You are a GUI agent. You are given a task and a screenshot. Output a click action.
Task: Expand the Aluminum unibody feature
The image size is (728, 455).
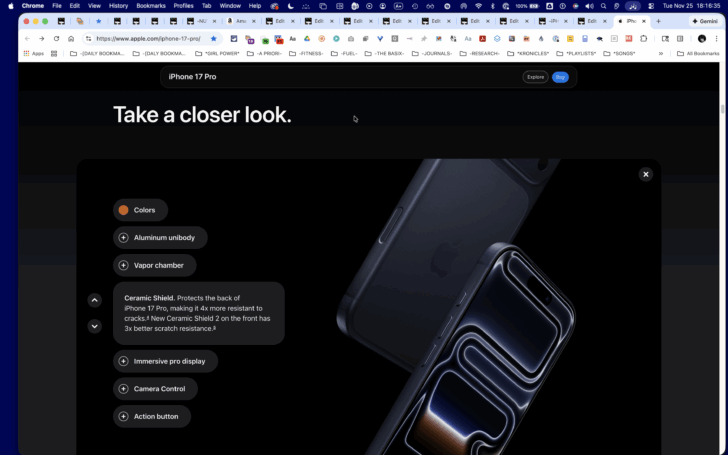[160, 238]
